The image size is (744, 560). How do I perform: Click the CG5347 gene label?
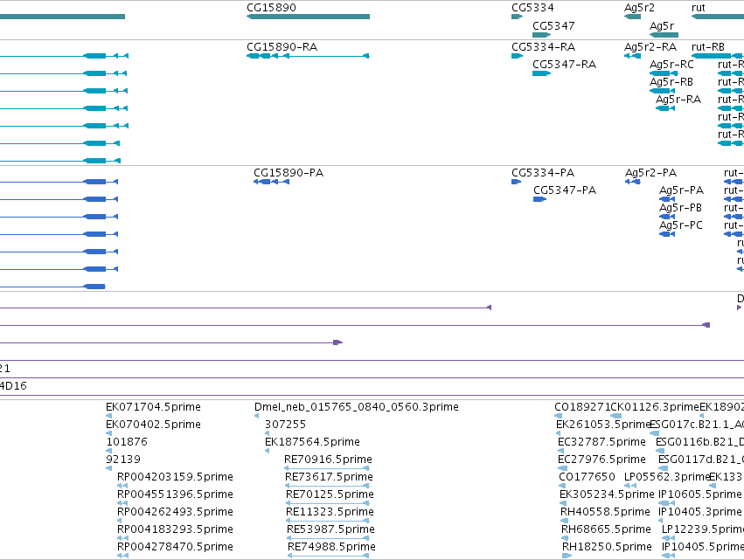(553, 25)
